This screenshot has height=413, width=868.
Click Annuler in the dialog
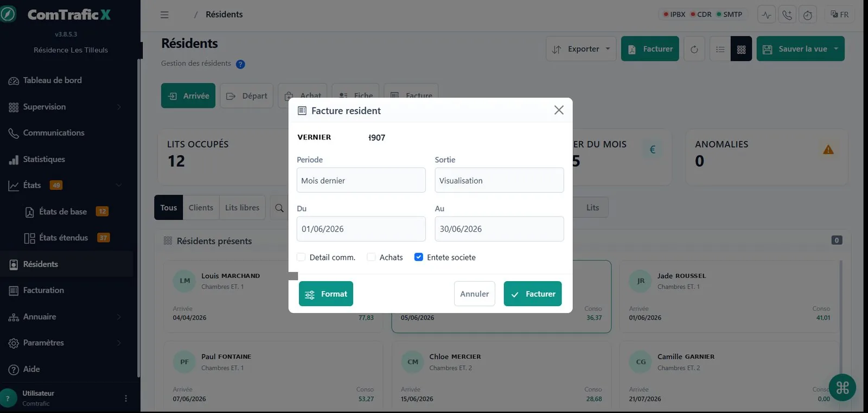(475, 294)
